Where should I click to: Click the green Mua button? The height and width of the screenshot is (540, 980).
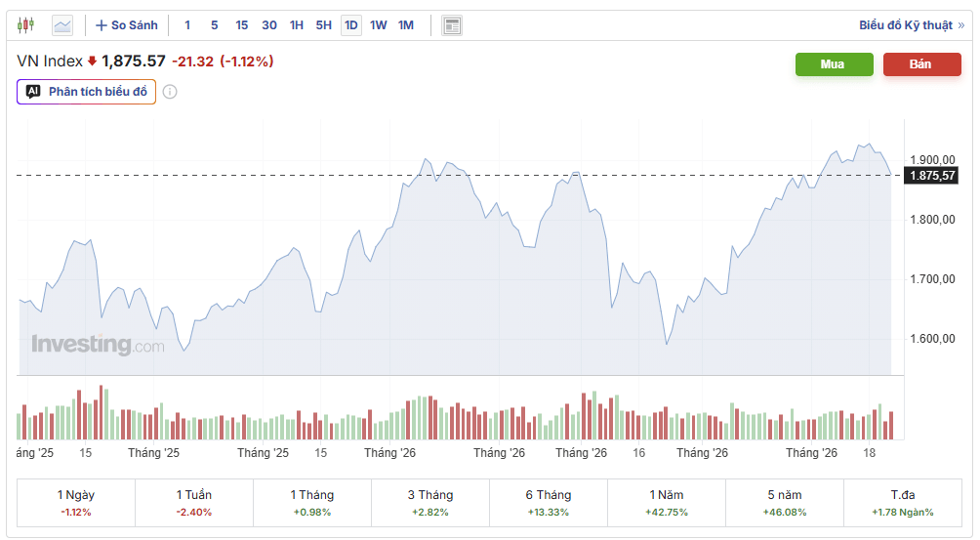[x=834, y=64]
